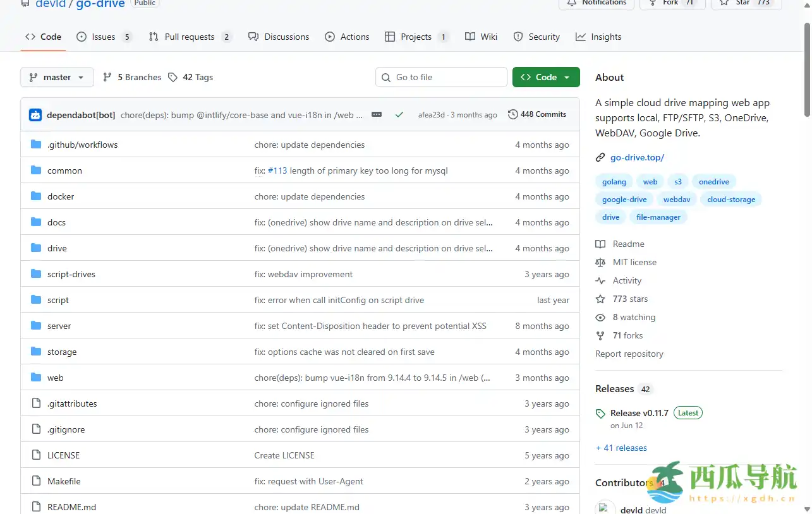The height and width of the screenshot is (514, 812).
Task: Open the 448 Commits history
Action: (537, 114)
